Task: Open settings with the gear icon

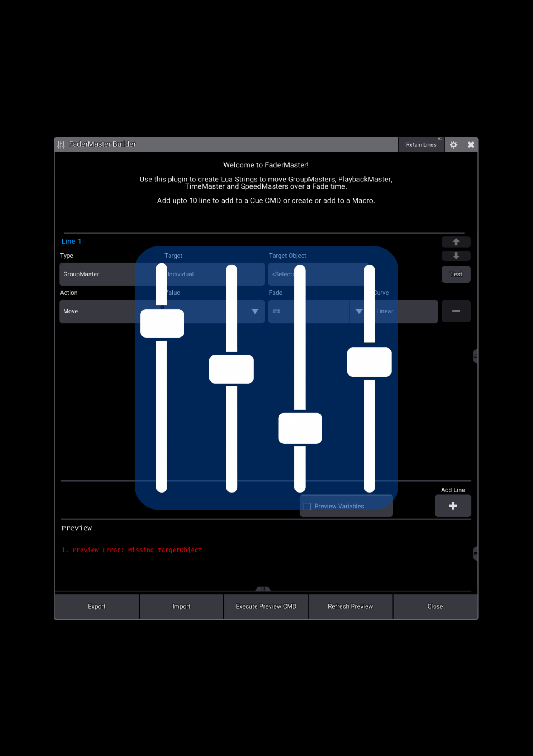Action: [x=454, y=145]
